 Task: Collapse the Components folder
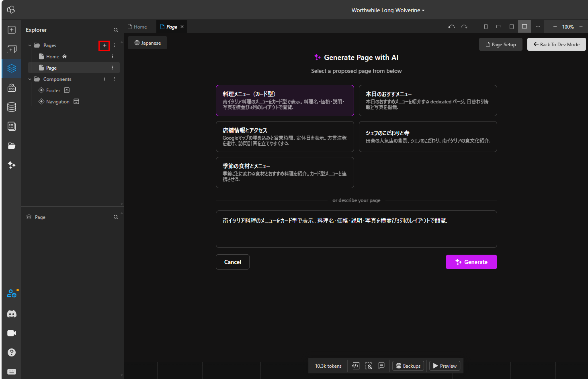coord(29,79)
